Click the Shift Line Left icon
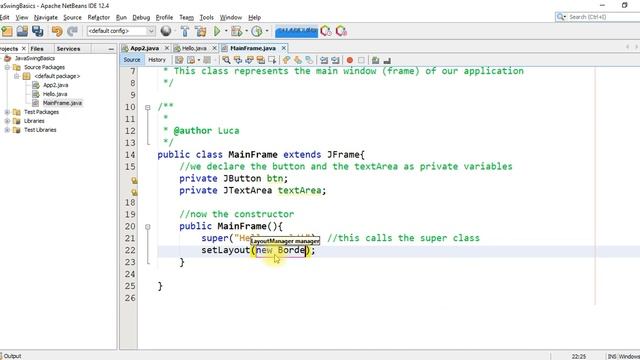 pos(324,60)
